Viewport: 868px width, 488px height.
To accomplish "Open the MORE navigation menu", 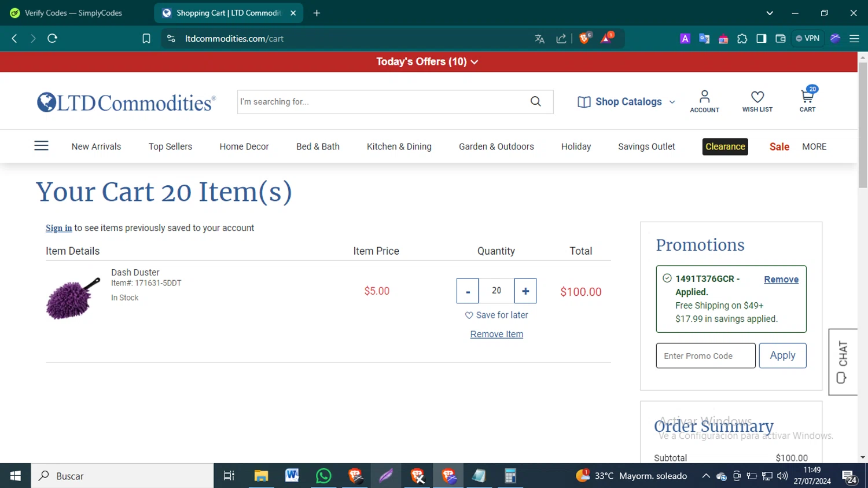I will coord(814,146).
